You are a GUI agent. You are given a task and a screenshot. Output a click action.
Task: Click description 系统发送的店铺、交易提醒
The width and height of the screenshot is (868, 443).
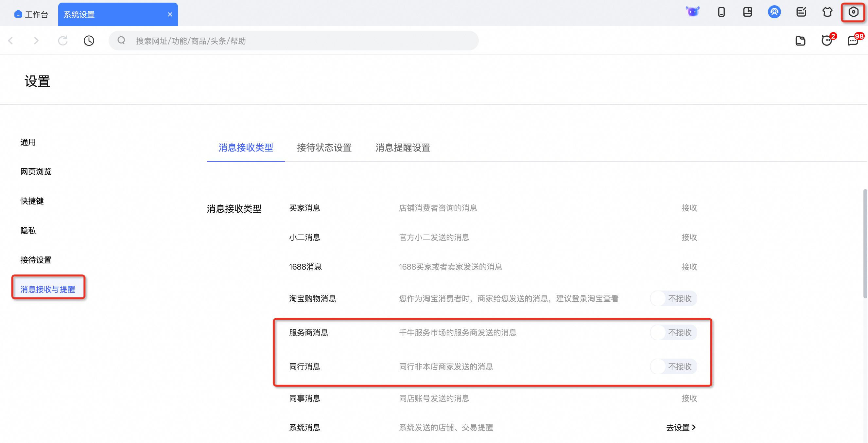[x=446, y=428]
